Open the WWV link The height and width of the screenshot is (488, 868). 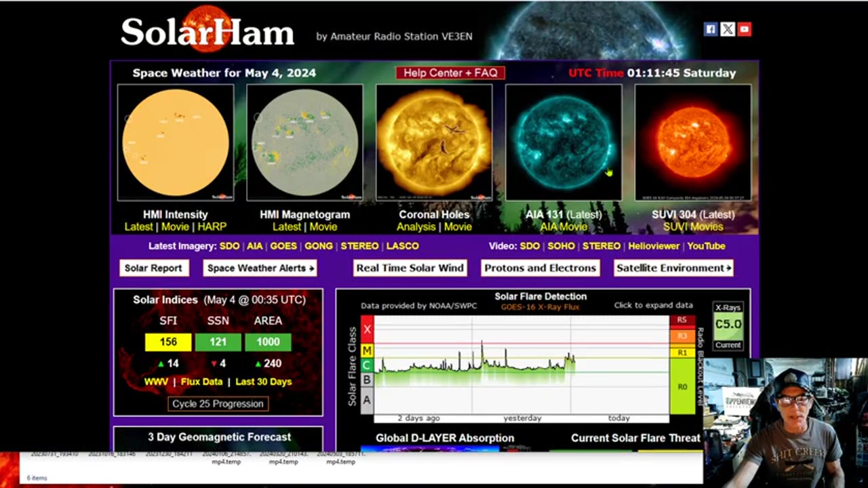click(156, 382)
